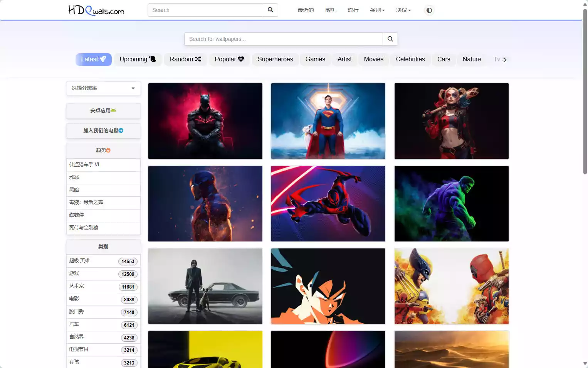Click the scrollbar down arrow
The image size is (588, 368).
tap(585, 364)
